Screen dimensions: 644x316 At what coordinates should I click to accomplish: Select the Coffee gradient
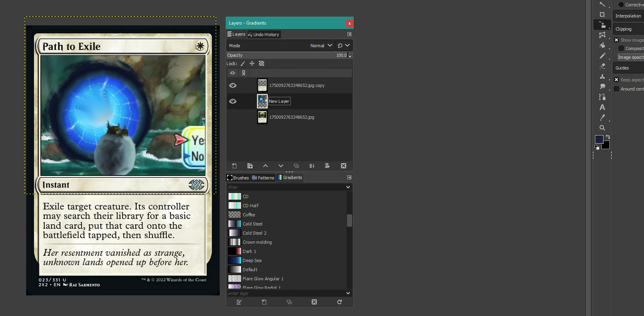coord(287,215)
